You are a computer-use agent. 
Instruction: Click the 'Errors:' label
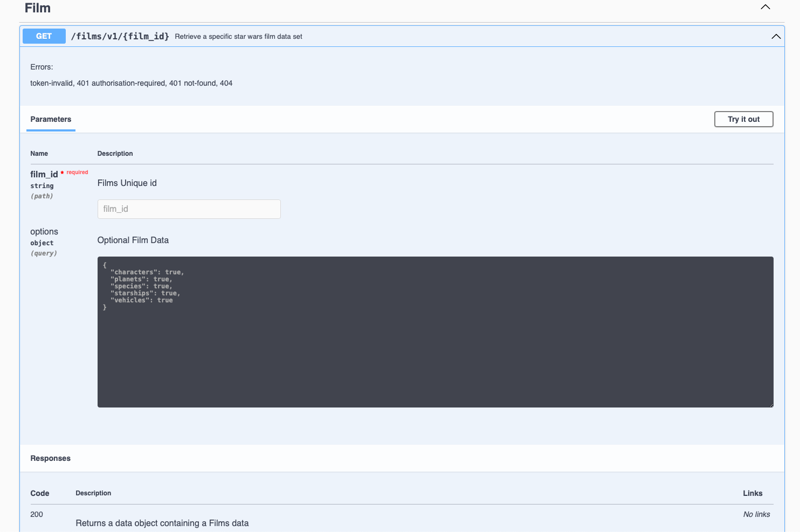pos(42,67)
